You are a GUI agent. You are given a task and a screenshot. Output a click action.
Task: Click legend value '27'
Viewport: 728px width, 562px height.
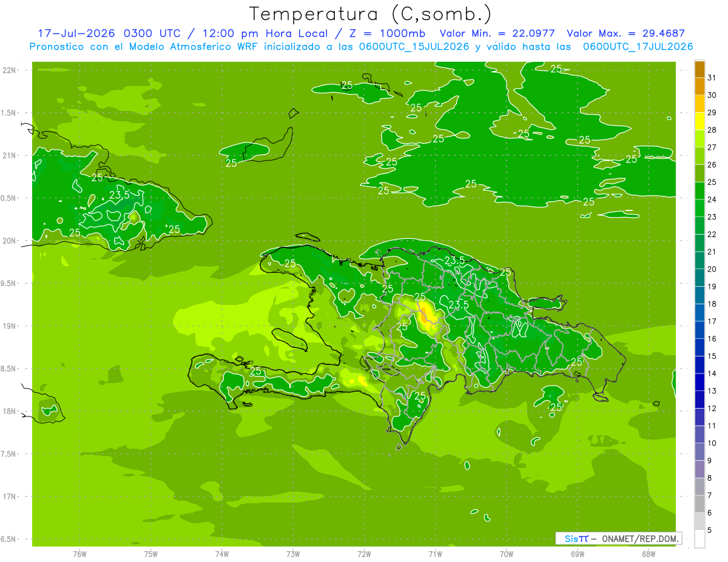712,147
